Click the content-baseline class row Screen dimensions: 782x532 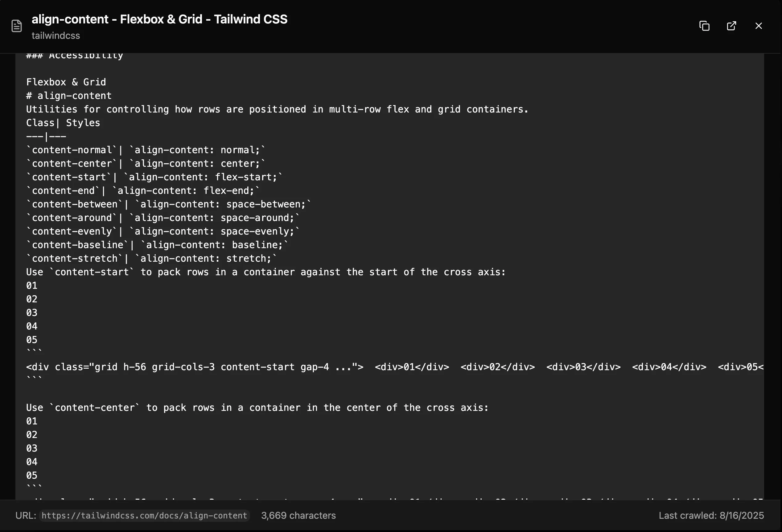click(x=157, y=245)
